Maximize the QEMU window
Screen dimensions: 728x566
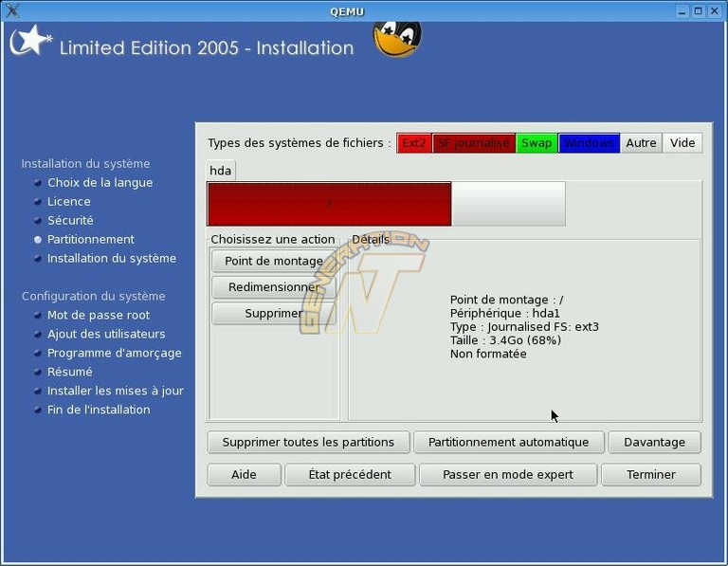[x=698, y=11]
